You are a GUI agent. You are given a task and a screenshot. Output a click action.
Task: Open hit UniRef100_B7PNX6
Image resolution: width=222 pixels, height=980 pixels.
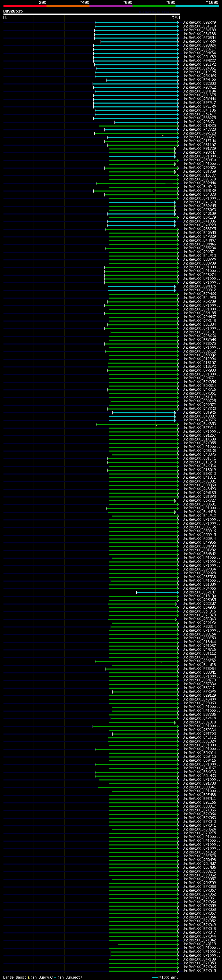pyautogui.click(x=199, y=294)
